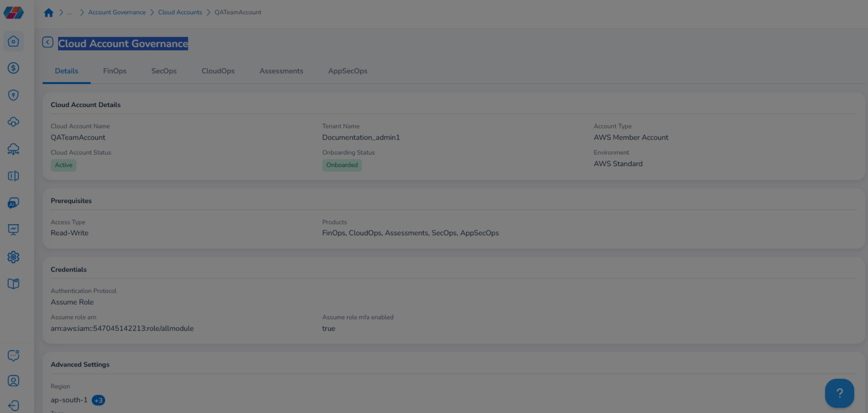Click the CloudOps cloud icon in sidebar

coord(13,122)
